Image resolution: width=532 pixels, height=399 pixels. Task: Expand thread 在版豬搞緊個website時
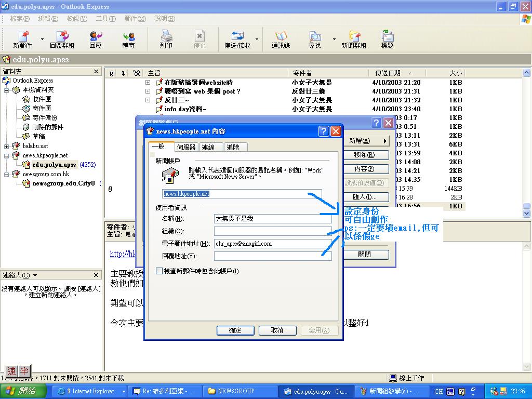pyautogui.click(x=148, y=82)
